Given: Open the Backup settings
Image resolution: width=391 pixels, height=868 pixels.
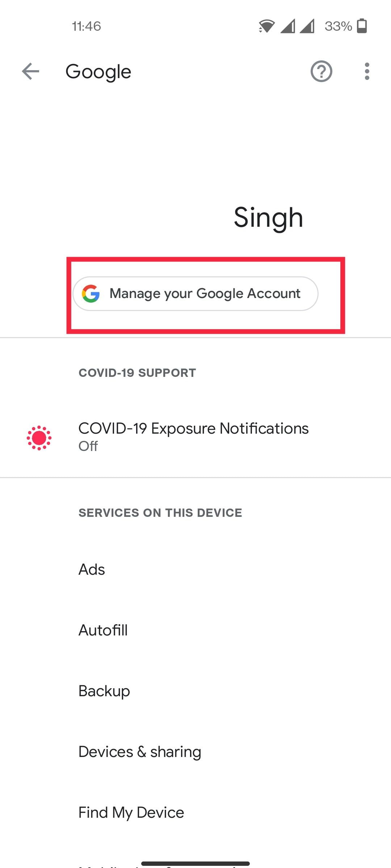Looking at the screenshot, I should (x=104, y=691).
